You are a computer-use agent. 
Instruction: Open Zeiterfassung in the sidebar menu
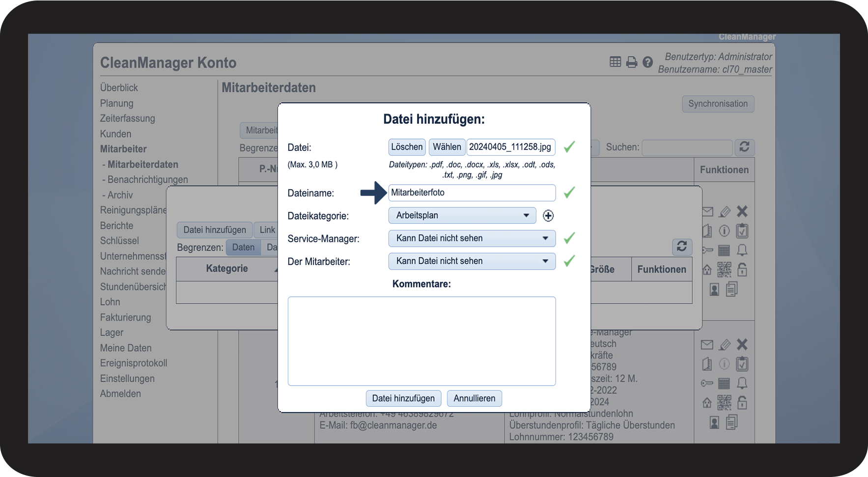[127, 118]
